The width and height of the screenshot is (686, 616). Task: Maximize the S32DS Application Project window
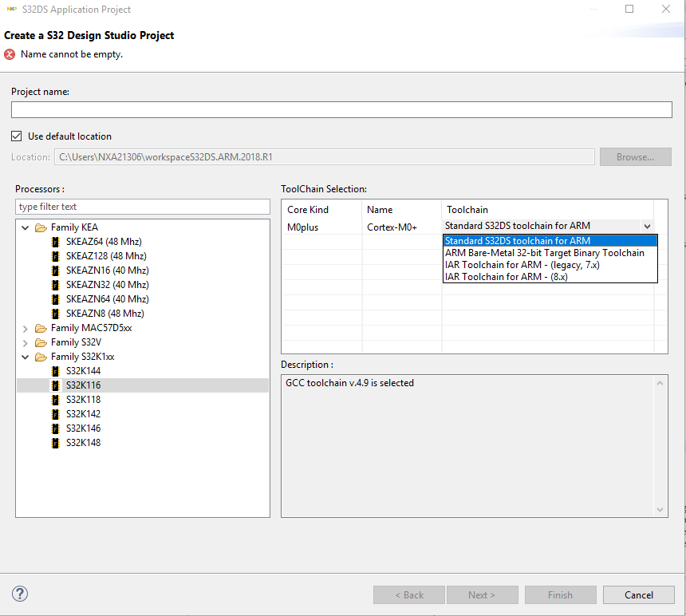pos(629,9)
